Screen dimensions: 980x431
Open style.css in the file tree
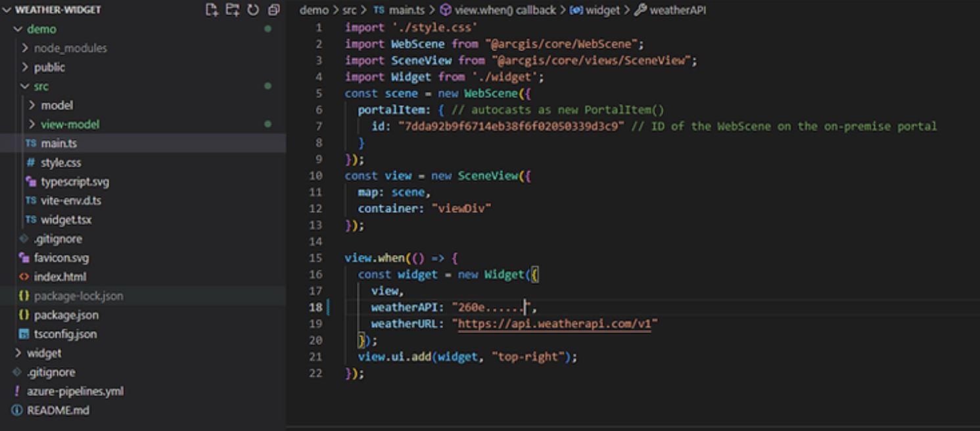tap(61, 162)
